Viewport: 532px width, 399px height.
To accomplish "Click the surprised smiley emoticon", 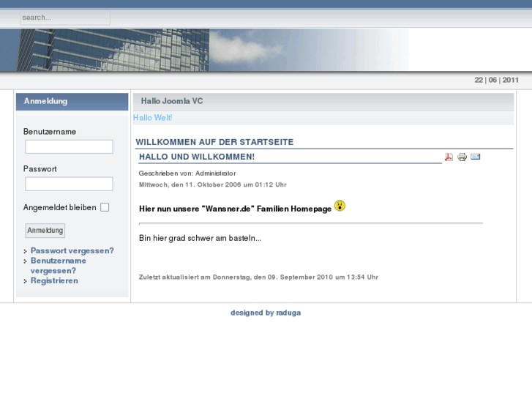I will [x=340, y=206].
